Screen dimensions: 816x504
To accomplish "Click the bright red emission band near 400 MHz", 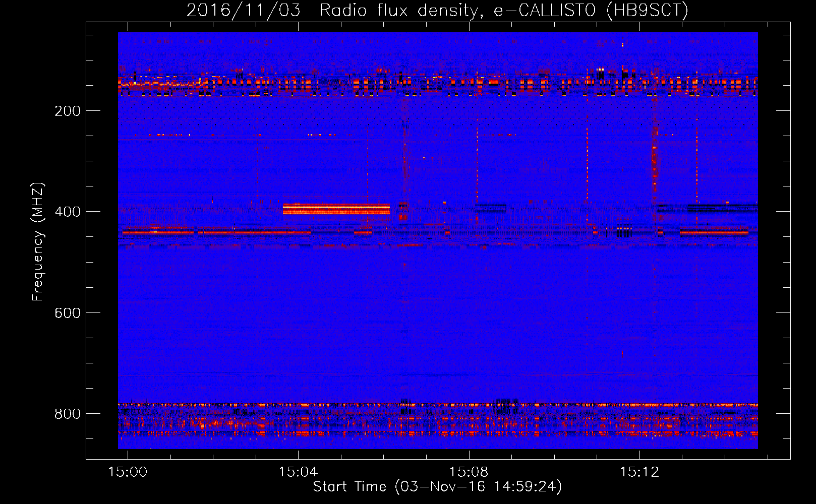I will coord(336,209).
